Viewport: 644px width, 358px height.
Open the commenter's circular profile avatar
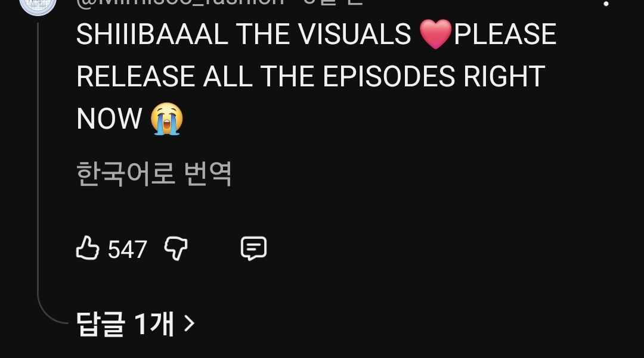(x=38, y=6)
